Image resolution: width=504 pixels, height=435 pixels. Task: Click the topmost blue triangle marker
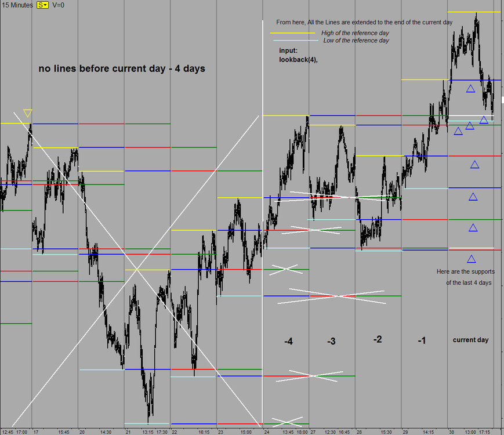coord(470,88)
